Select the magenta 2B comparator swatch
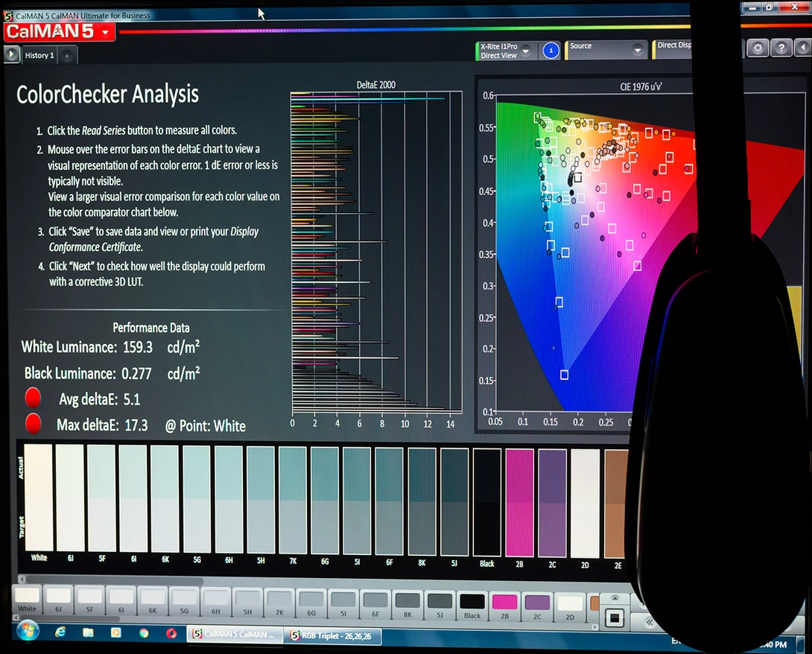This screenshot has height=654, width=812. 519,503
